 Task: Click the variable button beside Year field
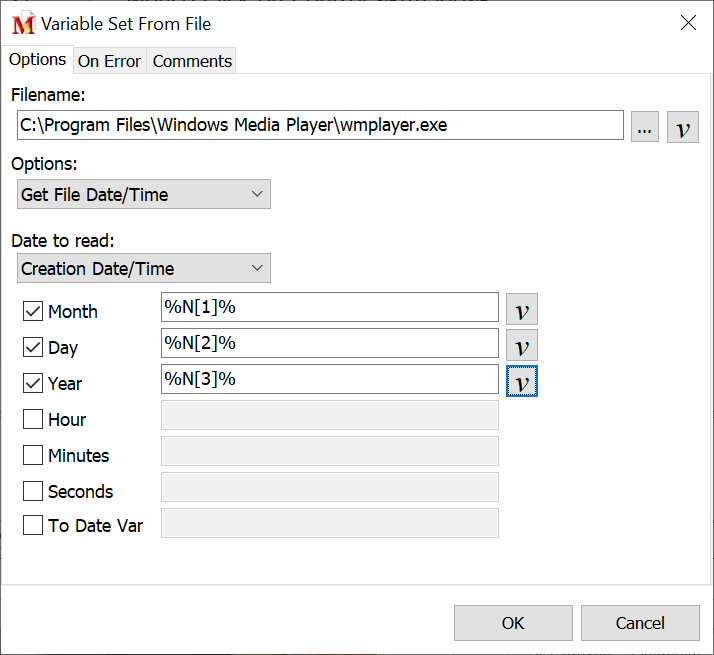click(521, 381)
